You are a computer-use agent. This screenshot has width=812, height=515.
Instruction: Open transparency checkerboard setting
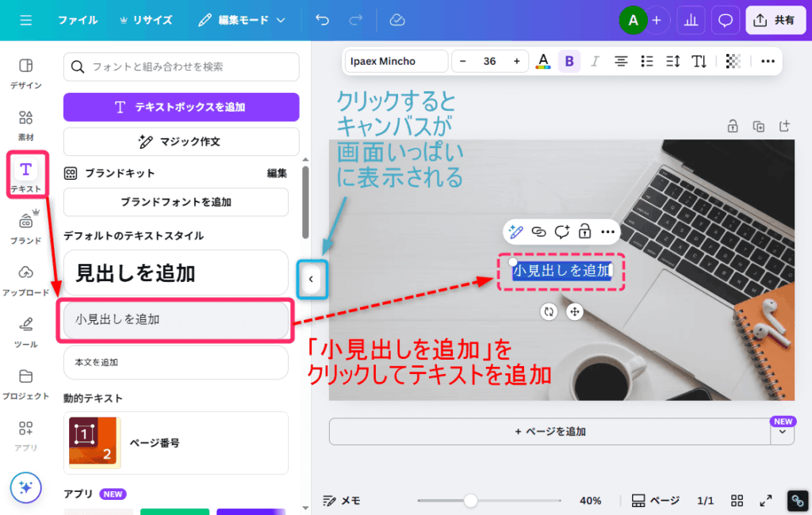(x=733, y=61)
